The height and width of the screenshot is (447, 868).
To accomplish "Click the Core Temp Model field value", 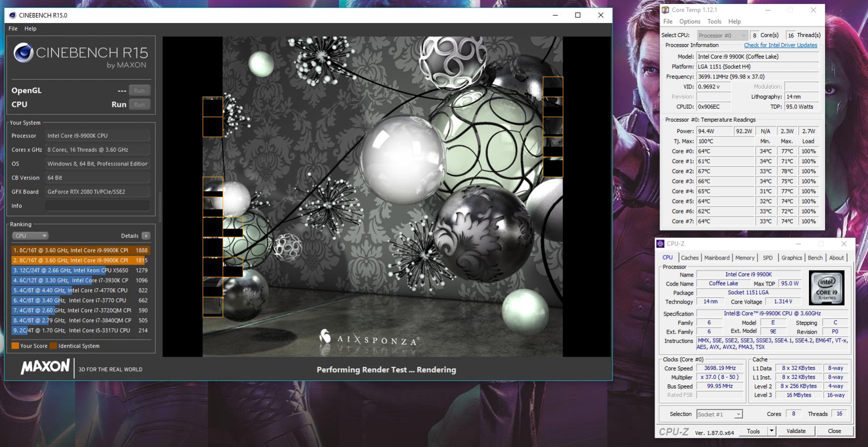I will (x=758, y=57).
